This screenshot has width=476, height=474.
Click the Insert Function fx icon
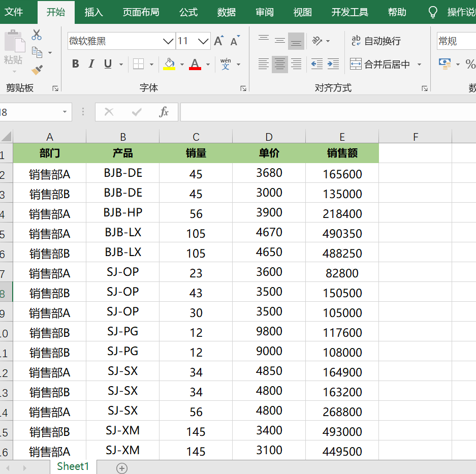pos(164,112)
